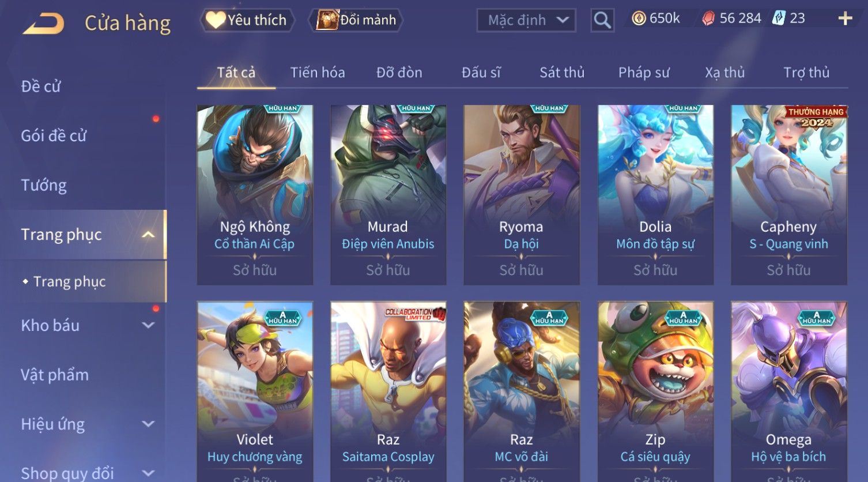
Task: Tap the plus icon to add currency
Action: (x=845, y=18)
